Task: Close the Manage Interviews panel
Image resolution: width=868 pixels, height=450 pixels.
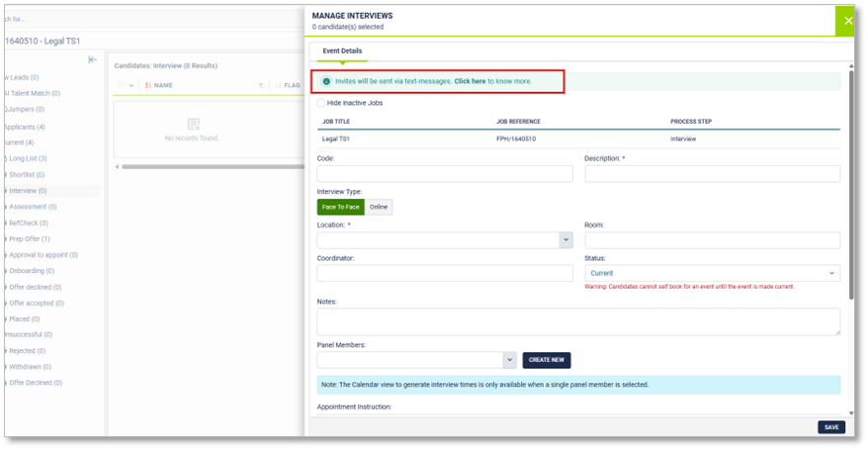Action: click(x=846, y=21)
